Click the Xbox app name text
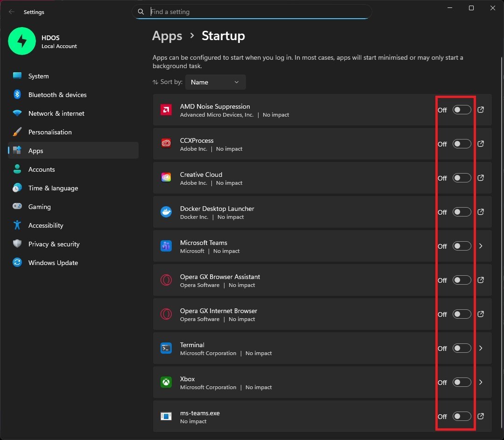 pos(188,379)
